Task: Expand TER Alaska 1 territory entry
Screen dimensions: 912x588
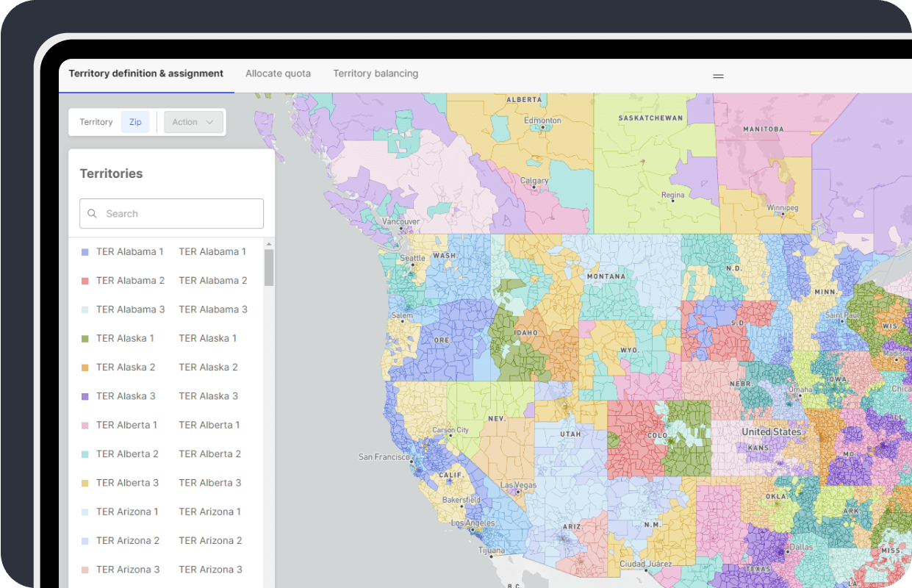Action: coord(126,338)
